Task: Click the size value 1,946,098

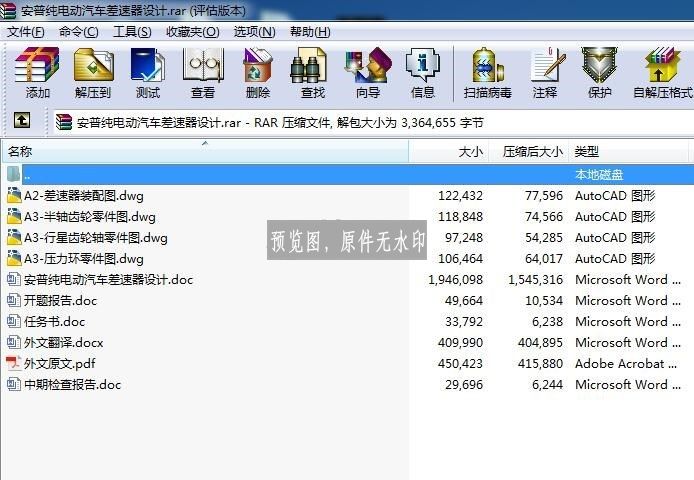Action: (455, 280)
